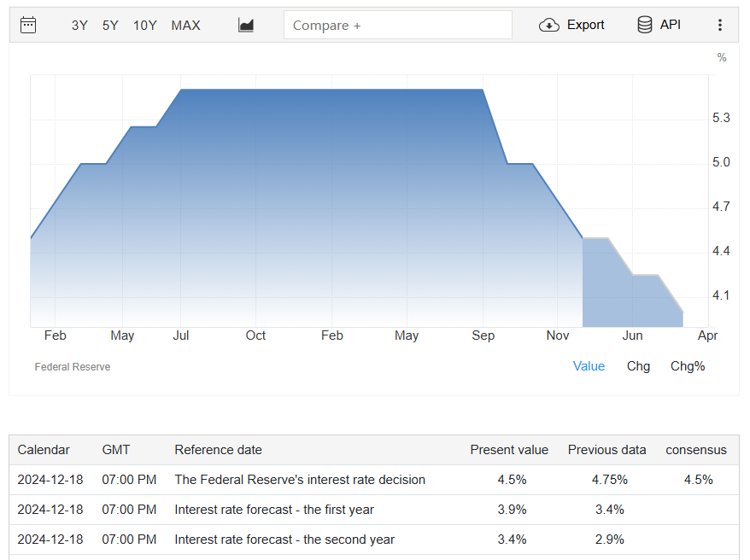Switch to the Value display tab
This screenshot has height=560, width=750.
click(589, 366)
